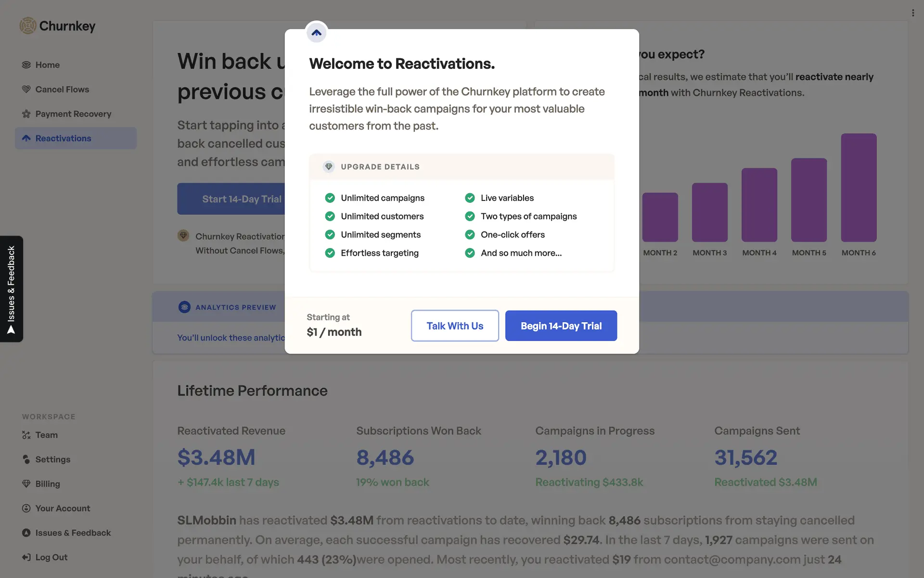
Task: Click the Home sidebar icon
Action: pos(26,65)
